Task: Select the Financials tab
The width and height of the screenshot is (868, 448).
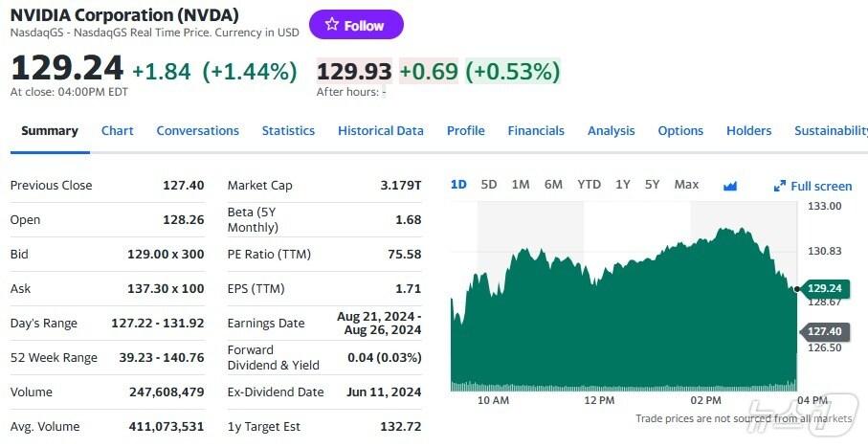Action: [536, 130]
